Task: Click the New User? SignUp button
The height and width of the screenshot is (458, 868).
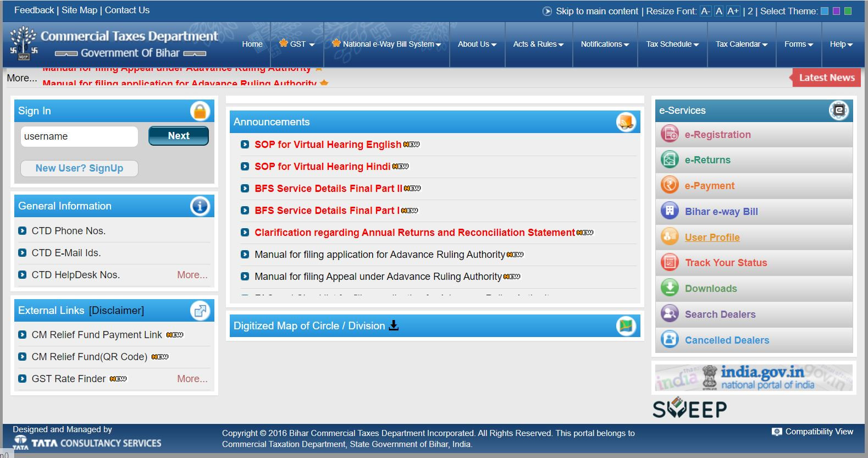Action: [79, 168]
